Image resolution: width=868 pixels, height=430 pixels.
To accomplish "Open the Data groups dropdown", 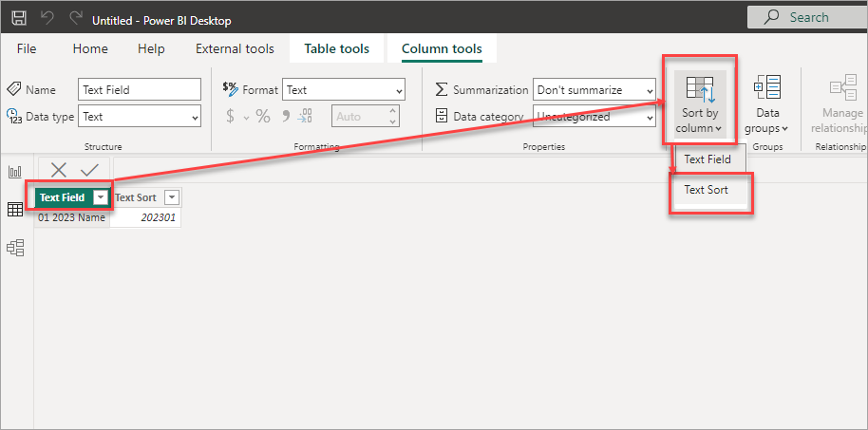I will pyautogui.click(x=767, y=104).
